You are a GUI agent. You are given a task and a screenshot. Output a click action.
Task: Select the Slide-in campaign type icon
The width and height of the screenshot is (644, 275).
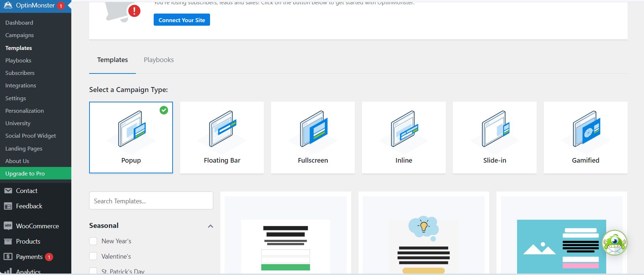click(x=495, y=129)
